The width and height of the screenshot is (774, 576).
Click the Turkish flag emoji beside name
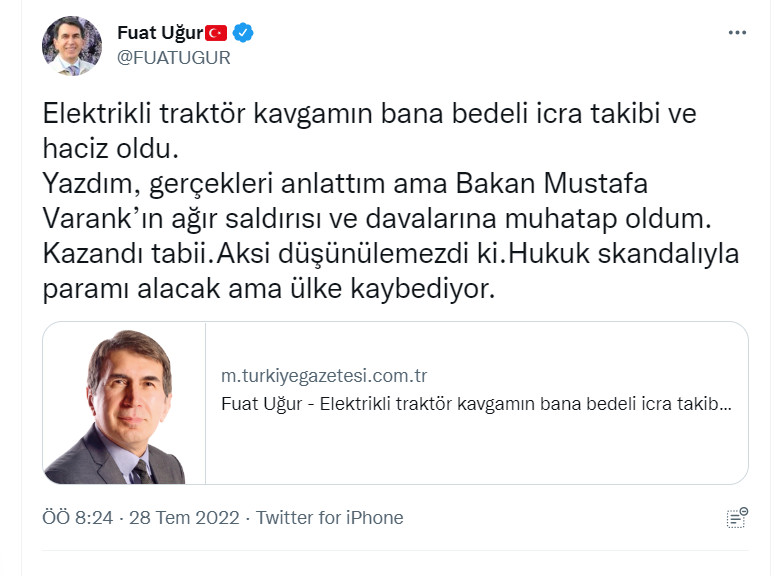[217, 33]
